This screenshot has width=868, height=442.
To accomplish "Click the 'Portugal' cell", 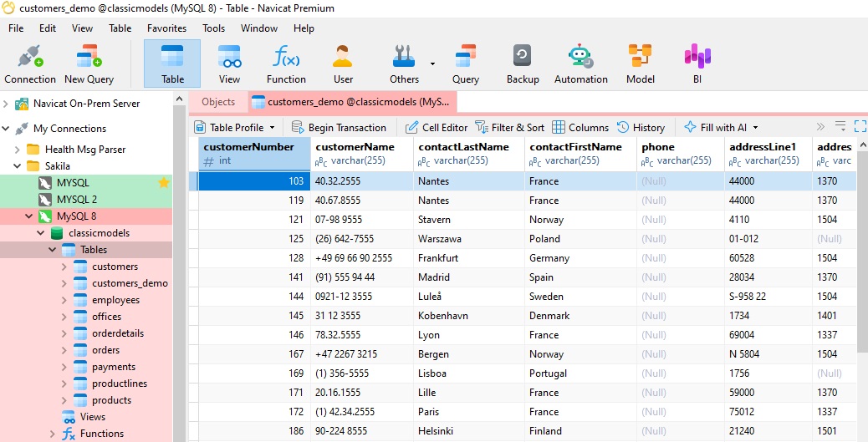I will (580, 373).
